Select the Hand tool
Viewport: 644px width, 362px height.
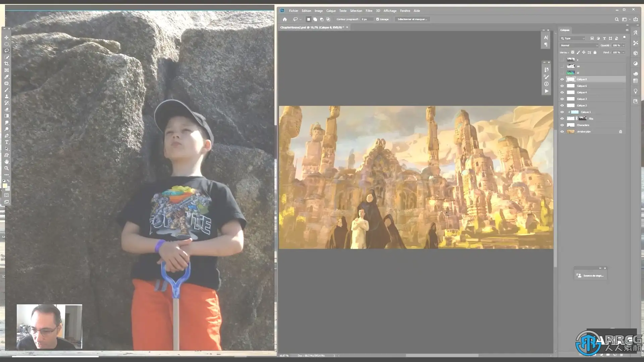6,162
